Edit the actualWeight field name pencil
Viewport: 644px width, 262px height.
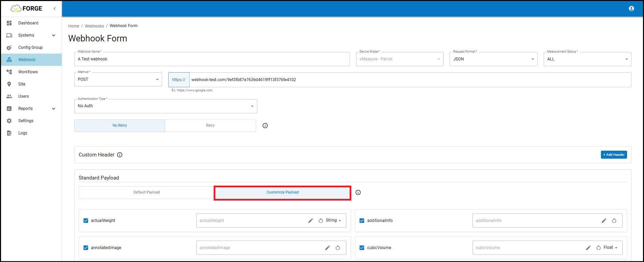(311, 221)
